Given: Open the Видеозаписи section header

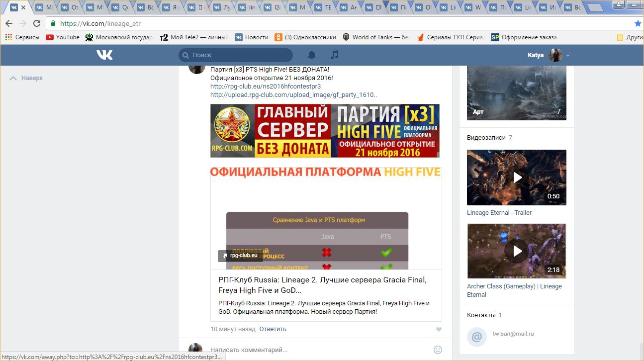Looking at the screenshot, I should pyautogui.click(x=486, y=137).
